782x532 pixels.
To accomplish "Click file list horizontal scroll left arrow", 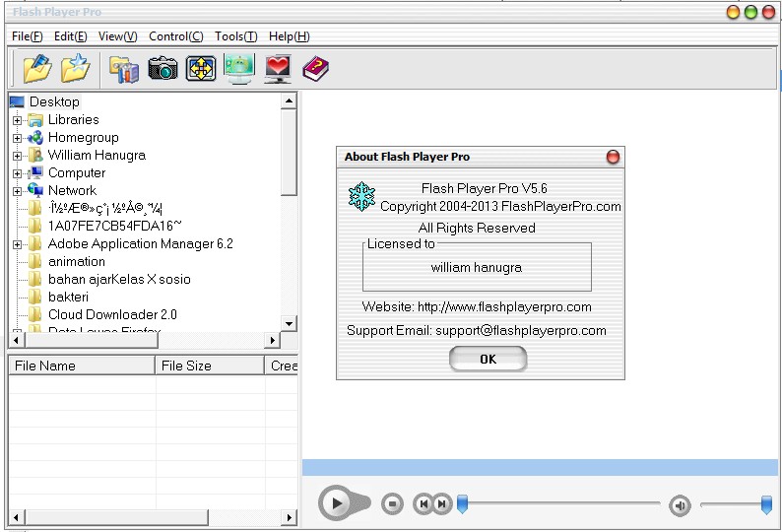I will point(17,517).
